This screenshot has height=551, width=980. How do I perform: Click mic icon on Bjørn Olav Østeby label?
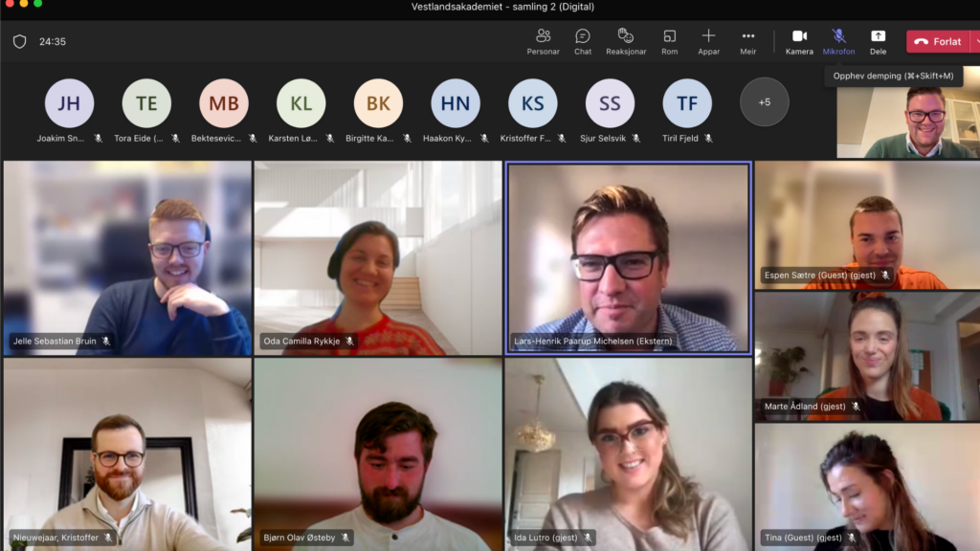click(345, 538)
